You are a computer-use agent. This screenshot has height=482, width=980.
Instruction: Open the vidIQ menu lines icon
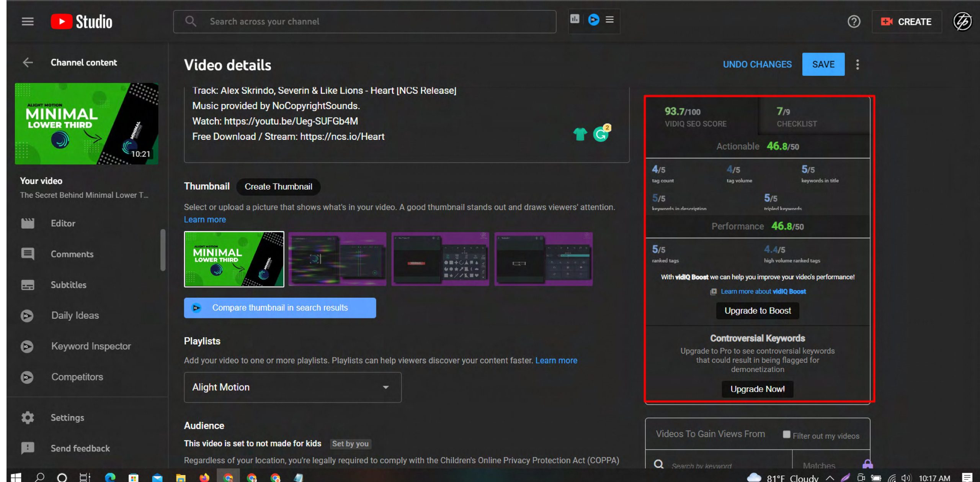(x=610, y=19)
